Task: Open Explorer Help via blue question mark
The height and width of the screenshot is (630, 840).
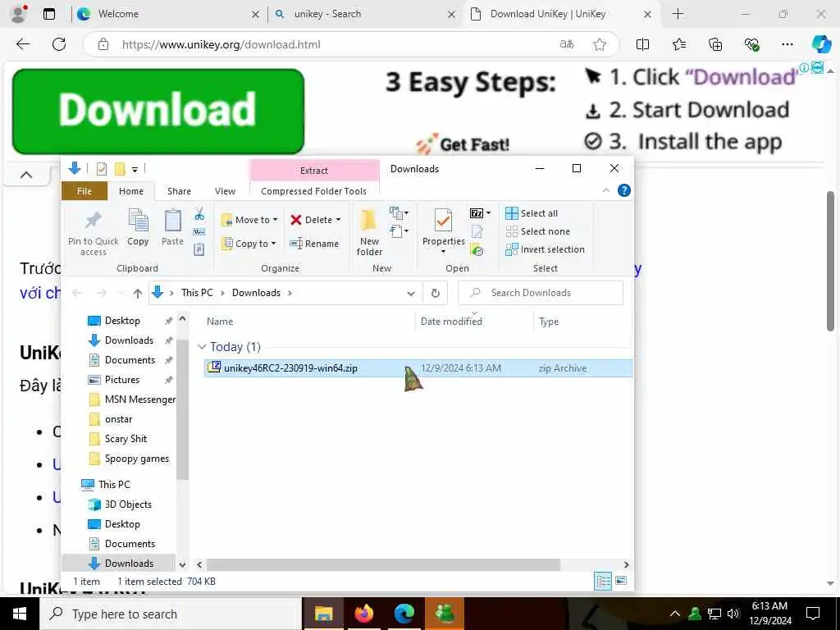Action: tap(624, 190)
